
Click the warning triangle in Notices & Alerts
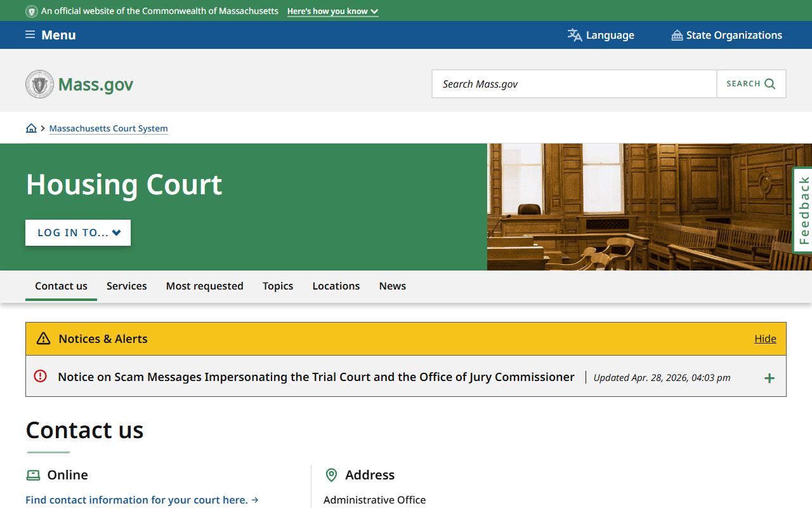click(x=43, y=338)
